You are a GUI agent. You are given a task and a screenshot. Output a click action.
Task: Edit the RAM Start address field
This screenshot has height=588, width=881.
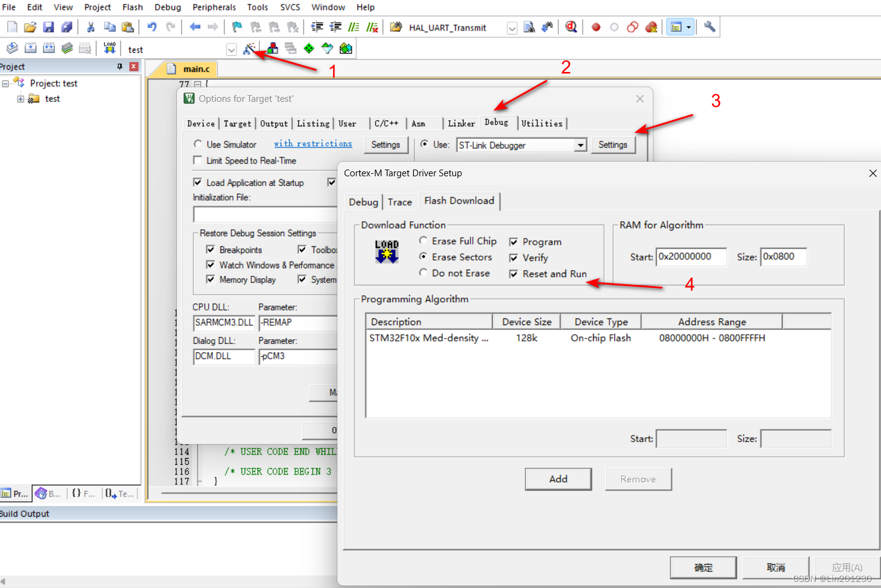click(x=691, y=257)
